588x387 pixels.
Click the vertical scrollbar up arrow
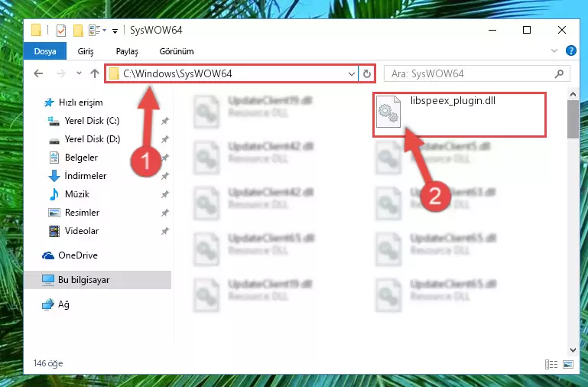pos(573,94)
